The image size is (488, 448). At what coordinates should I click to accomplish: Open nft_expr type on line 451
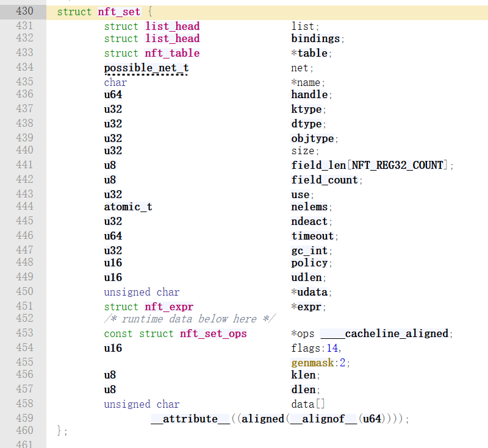pyautogui.click(x=169, y=307)
